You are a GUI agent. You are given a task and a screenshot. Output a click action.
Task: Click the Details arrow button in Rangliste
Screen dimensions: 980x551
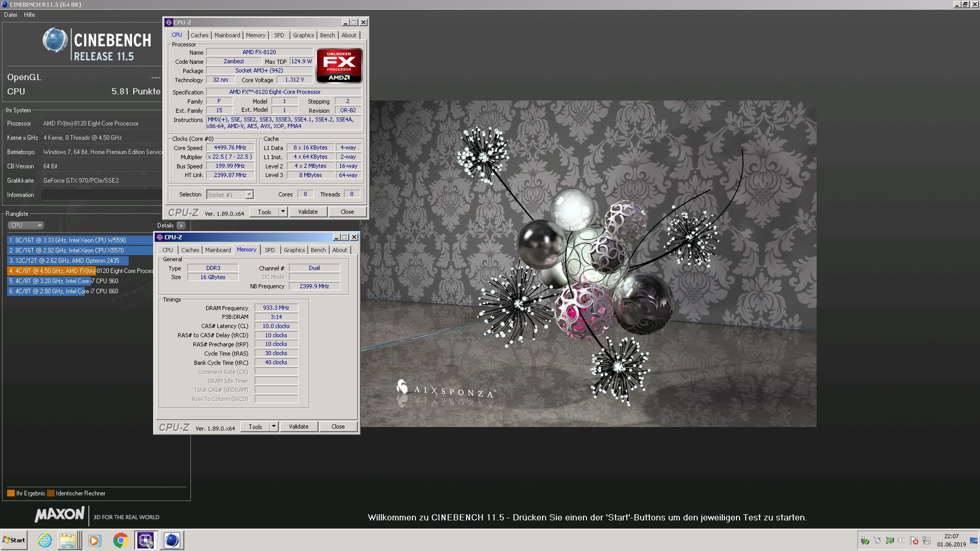pos(181,226)
